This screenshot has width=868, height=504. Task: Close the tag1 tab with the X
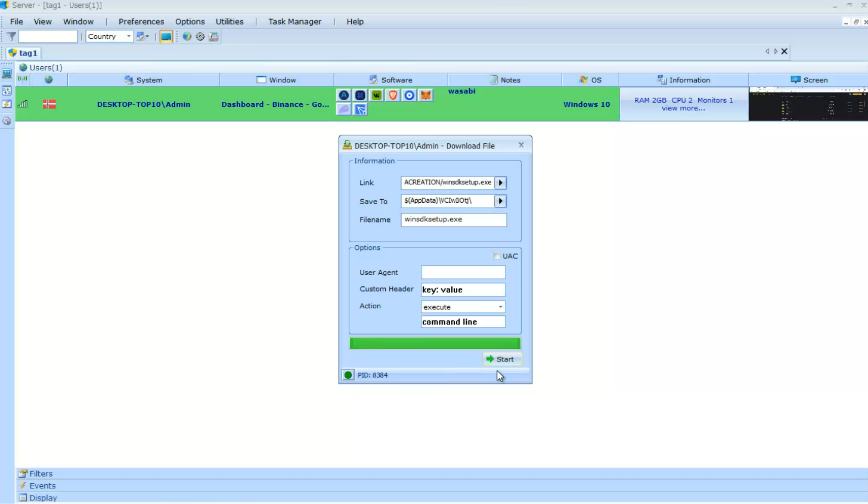(x=785, y=51)
